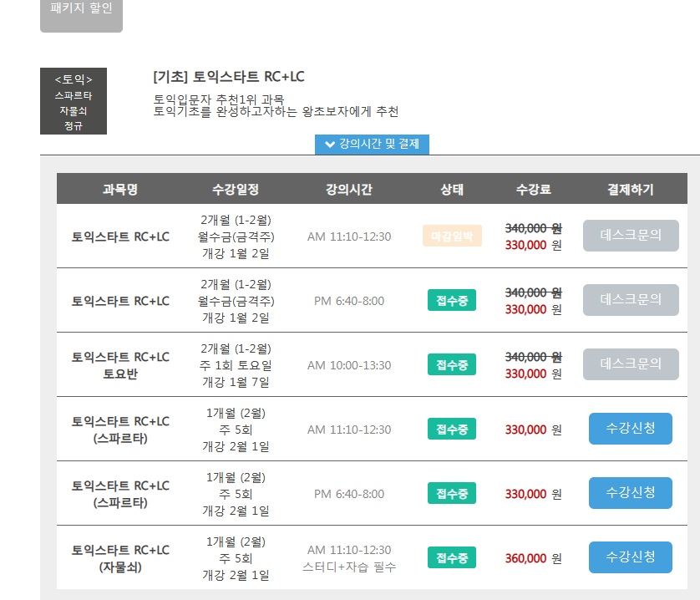Select the 강의시간 column header

pyautogui.click(x=349, y=189)
